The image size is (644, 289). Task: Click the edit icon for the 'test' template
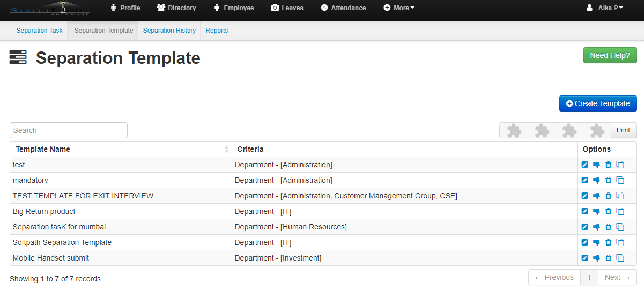pos(585,165)
